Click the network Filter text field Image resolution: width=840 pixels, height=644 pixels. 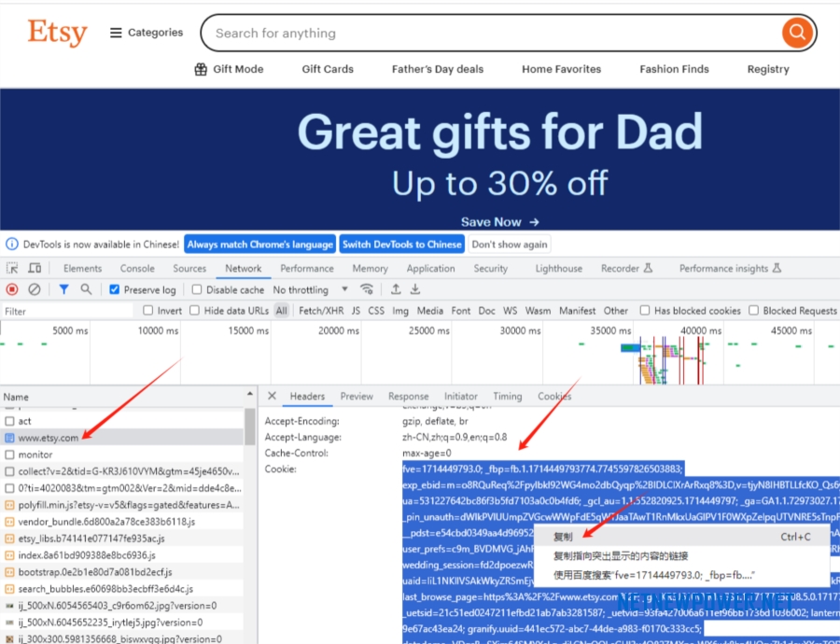click(67, 311)
